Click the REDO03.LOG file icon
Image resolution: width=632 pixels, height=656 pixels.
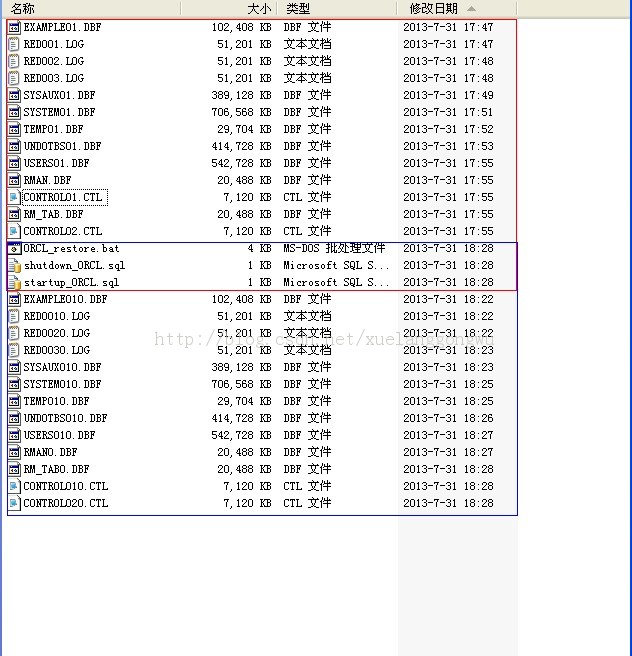pos(14,79)
